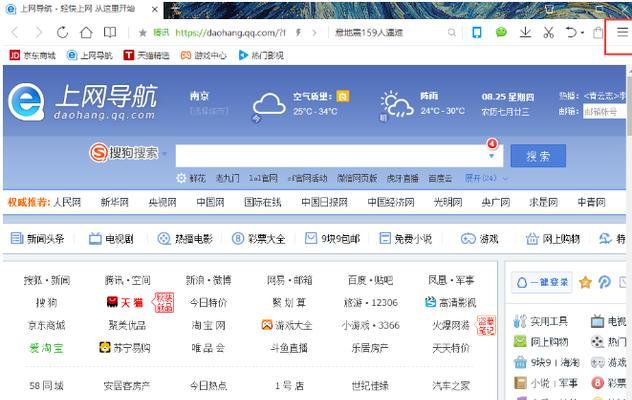Click the 虎牙直播 hot search link
The image size is (632, 400).
click(x=402, y=178)
